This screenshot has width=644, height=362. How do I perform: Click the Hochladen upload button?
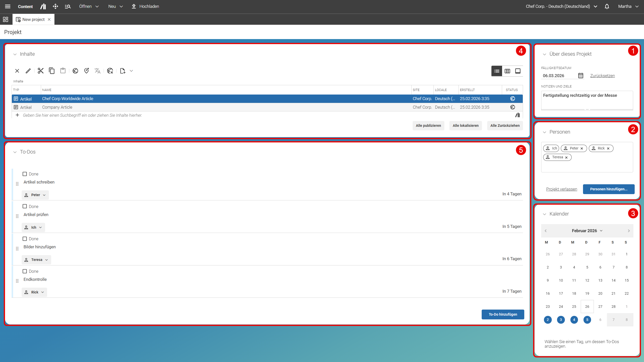coord(145,6)
